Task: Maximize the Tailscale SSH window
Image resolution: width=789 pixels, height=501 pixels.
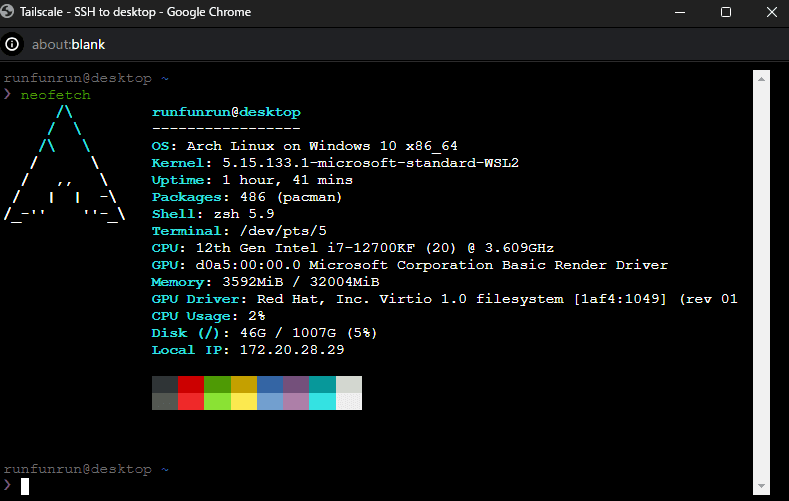Action: coord(726,12)
